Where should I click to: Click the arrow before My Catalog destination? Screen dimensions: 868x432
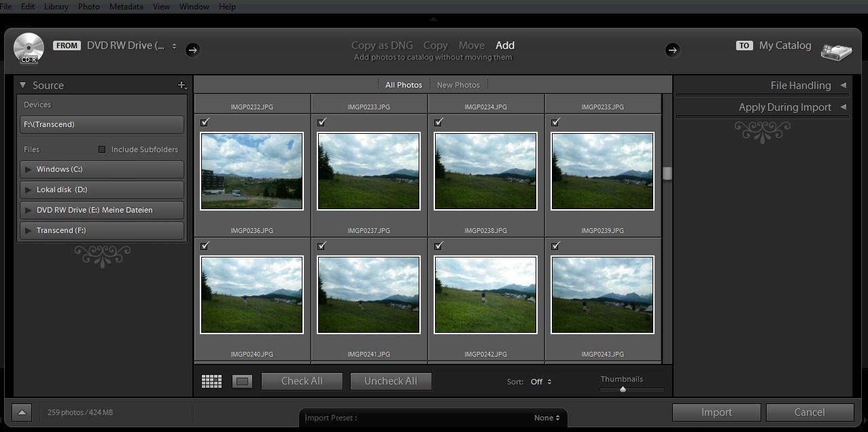tap(672, 50)
